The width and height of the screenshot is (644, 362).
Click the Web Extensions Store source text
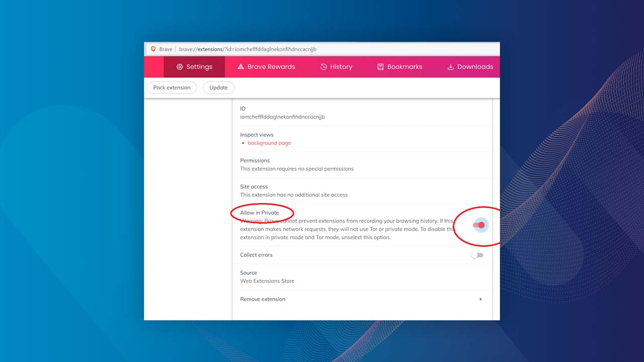pyautogui.click(x=267, y=281)
